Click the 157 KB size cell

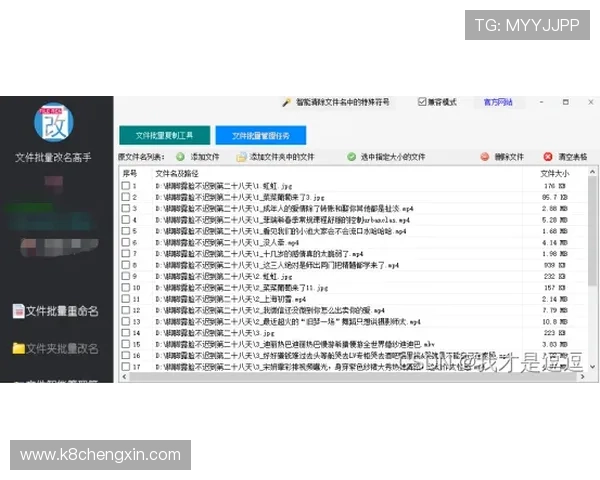click(554, 287)
